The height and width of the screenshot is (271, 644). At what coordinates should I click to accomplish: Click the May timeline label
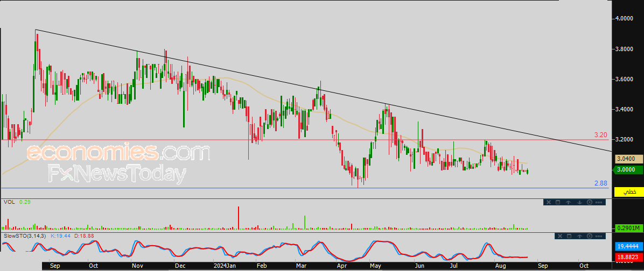click(376, 266)
